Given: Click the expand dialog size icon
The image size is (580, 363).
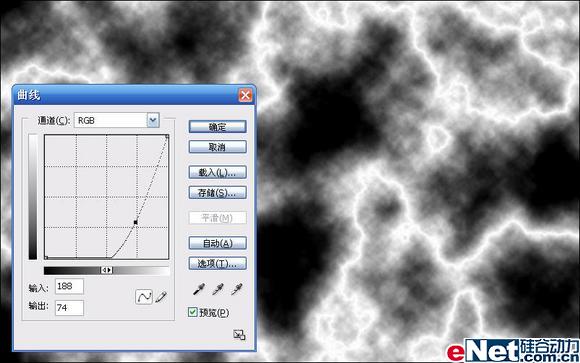Looking at the screenshot, I should click(239, 335).
